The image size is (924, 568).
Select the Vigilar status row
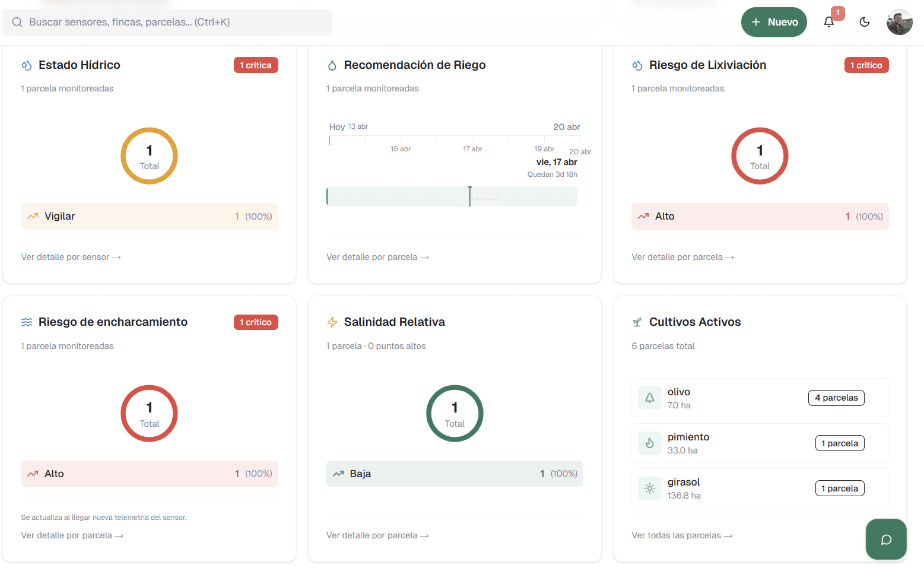point(150,216)
